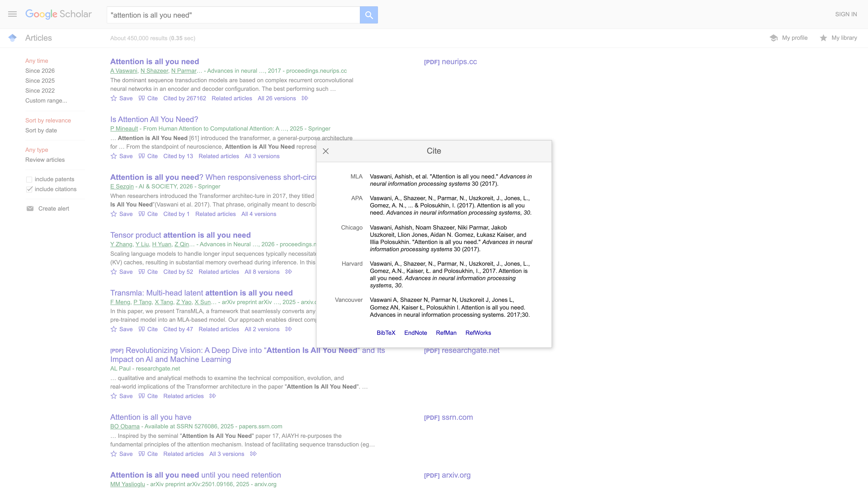Click Cite quote icon for Revolutionizing Vision result
This screenshot has height=488, width=868.
[142, 396]
